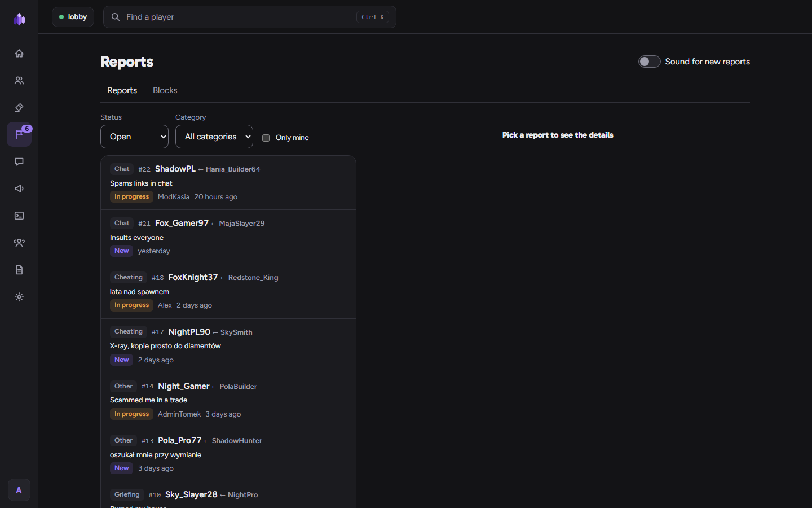Click the search magnifier icon

(x=116, y=17)
